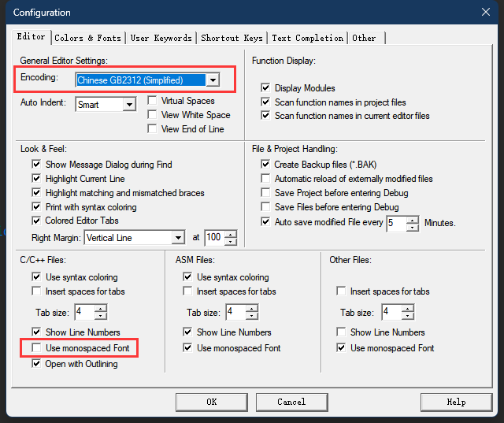The image size is (504, 423).
Task: Go to the Shortcut Keys tab
Action: 232,38
